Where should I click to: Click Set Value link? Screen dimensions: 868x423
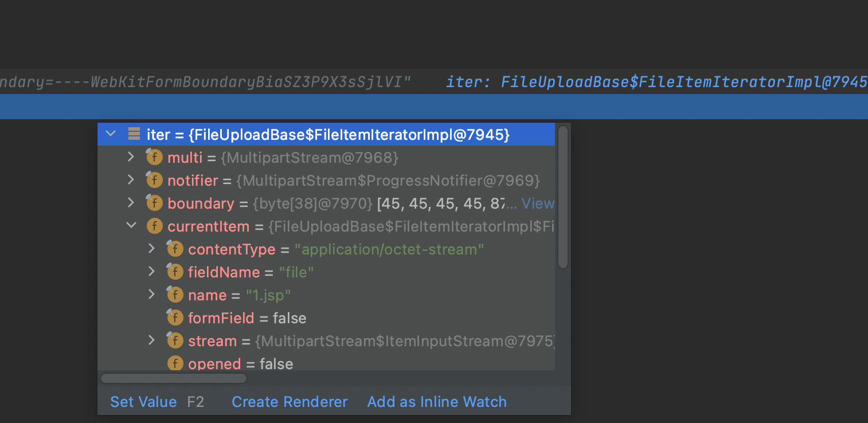[143, 402]
